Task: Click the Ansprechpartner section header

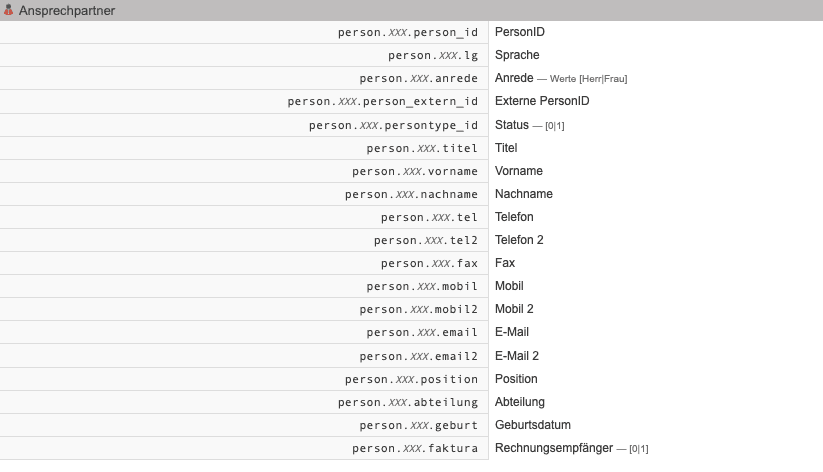Action: pos(66,10)
